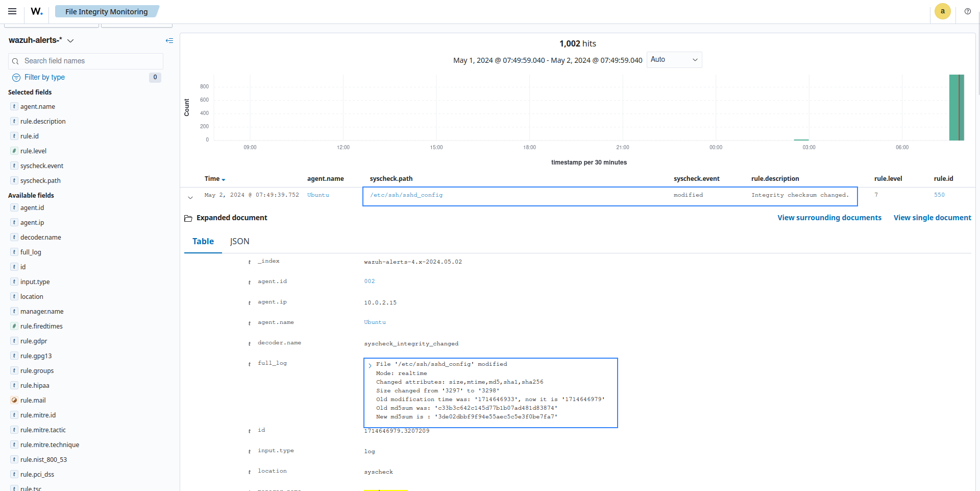
Task: Collapse the expanded document row chevron
Action: 190,196
